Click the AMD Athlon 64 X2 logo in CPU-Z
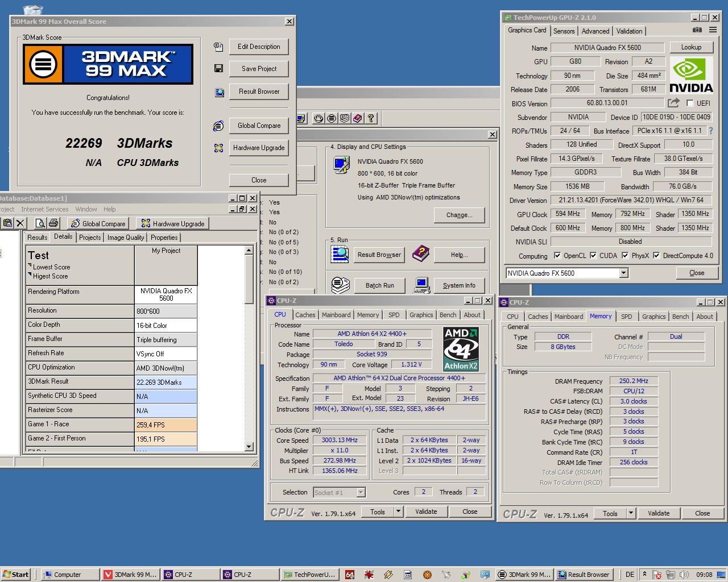This screenshot has width=728, height=582. click(x=461, y=349)
